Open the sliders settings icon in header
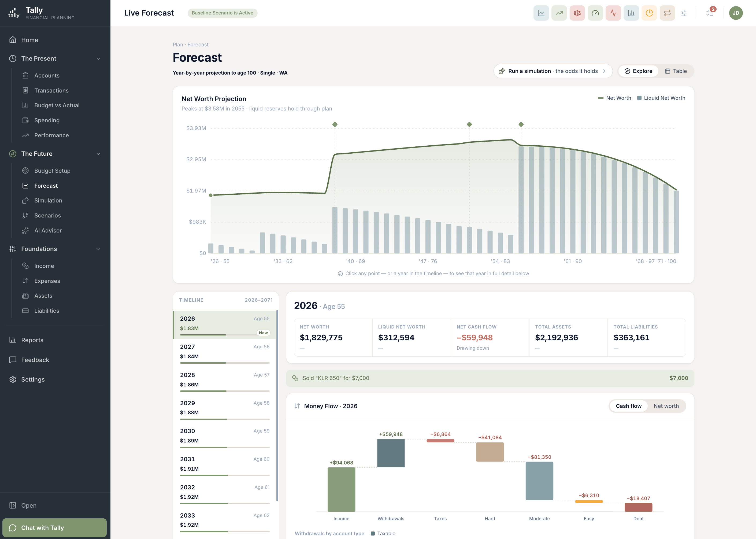 [684, 13]
